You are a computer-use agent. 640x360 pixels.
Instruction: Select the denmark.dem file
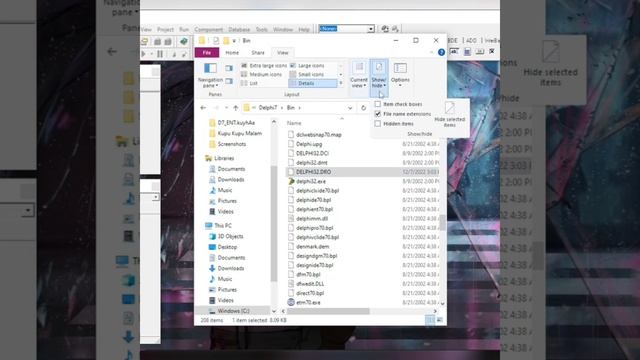pyautogui.click(x=313, y=247)
